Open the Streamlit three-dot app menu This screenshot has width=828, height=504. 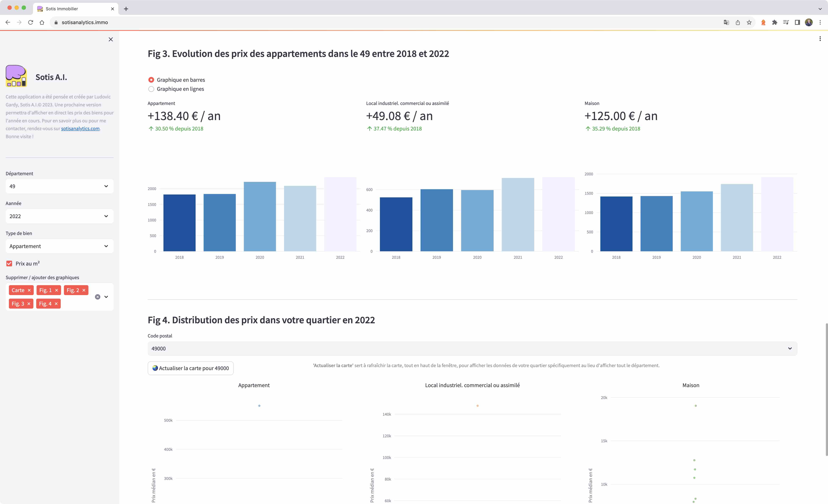coord(820,39)
